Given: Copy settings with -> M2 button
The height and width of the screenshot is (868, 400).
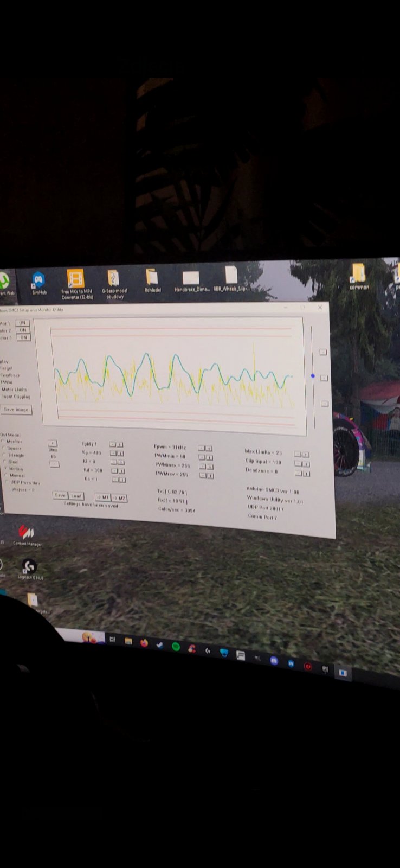Looking at the screenshot, I should pyautogui.click(x=119, y=498).
